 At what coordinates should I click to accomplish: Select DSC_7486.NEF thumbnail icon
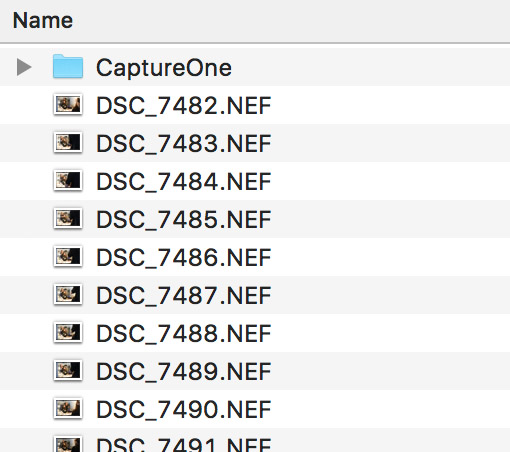[x=68, y=257]
